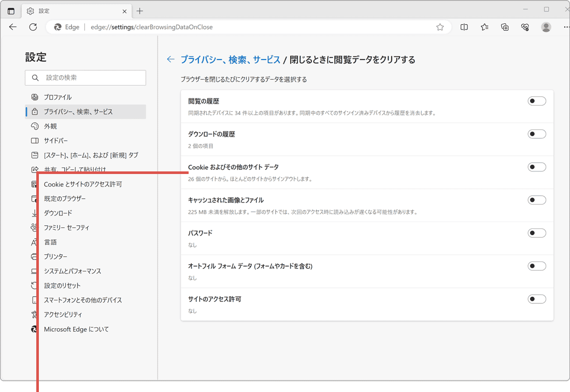Select the 既定のブラウザー settings entry
Viewport: 570px width, 392px height.
pyautogui.click(x=65, y=198)
